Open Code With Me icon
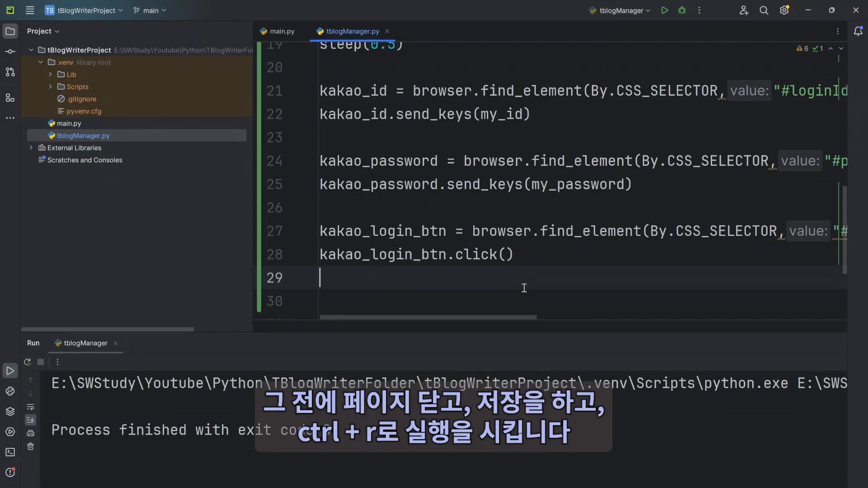Viewport: 868px width, 488px height. (x=744, y=10)
